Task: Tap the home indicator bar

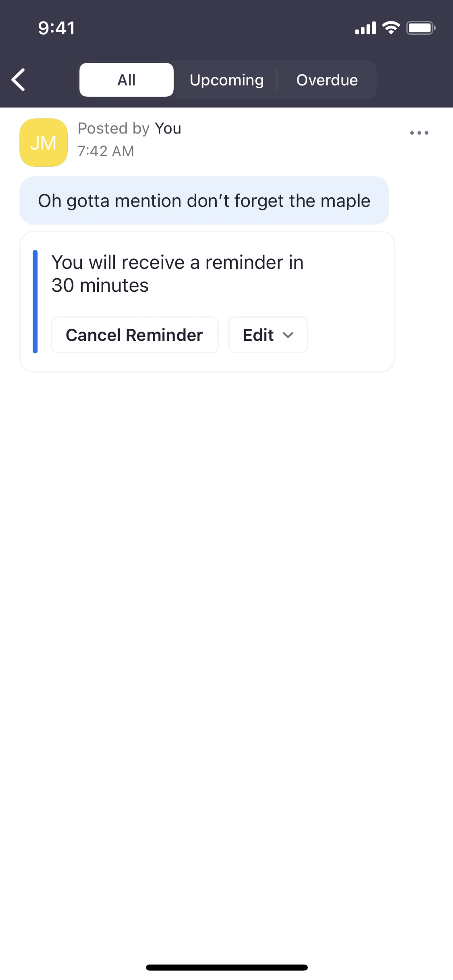Action: [x=226, y=968]
